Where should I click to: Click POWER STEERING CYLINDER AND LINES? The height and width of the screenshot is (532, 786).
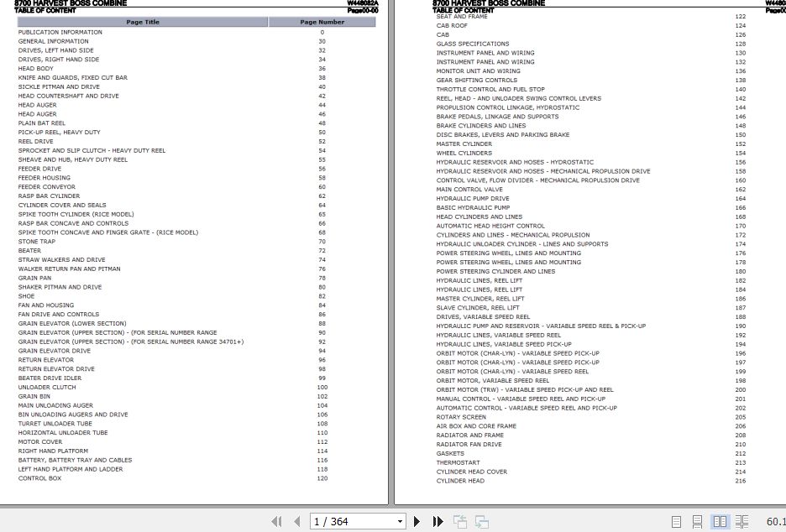495,272
